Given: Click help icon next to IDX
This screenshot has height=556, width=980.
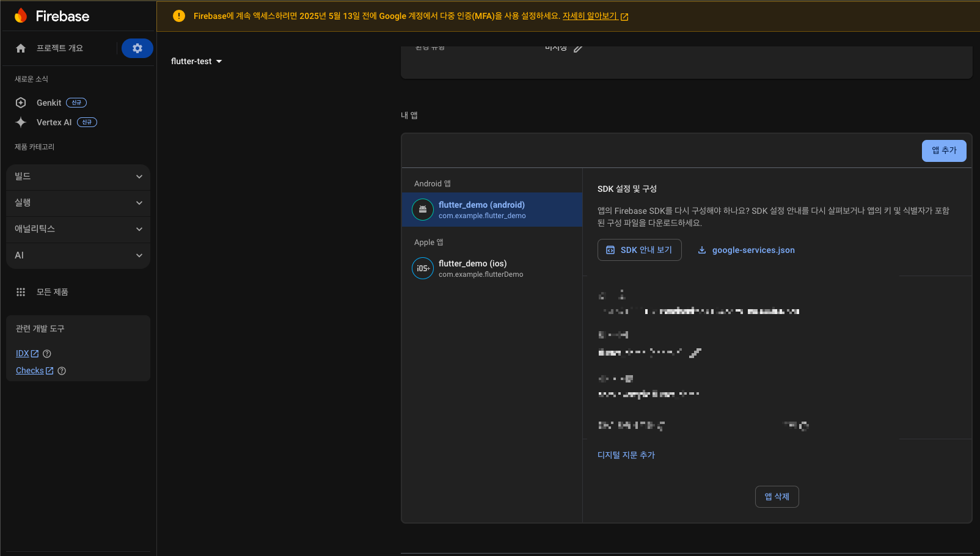Looking at the screenshot, I should 47,354.
